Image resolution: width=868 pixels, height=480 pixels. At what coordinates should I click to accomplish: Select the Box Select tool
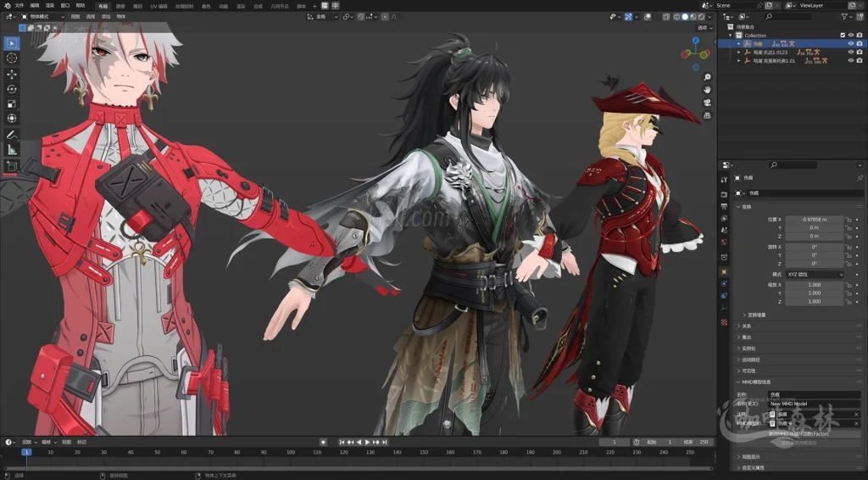tap(12, 43)
